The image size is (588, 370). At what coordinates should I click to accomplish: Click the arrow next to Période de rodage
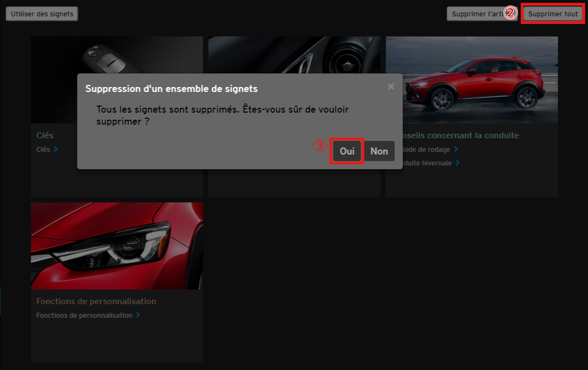tap(456, 149)
